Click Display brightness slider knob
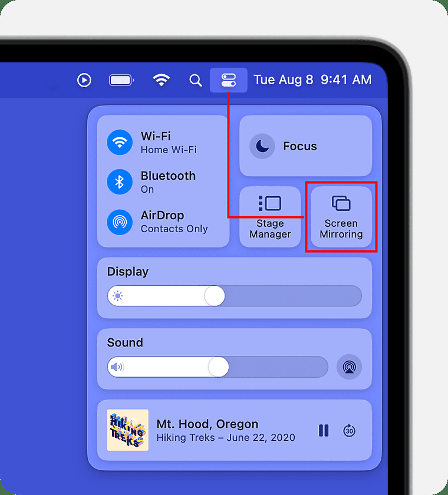The image size is (448, 495). pyautogui.click(x=215, y=296)
